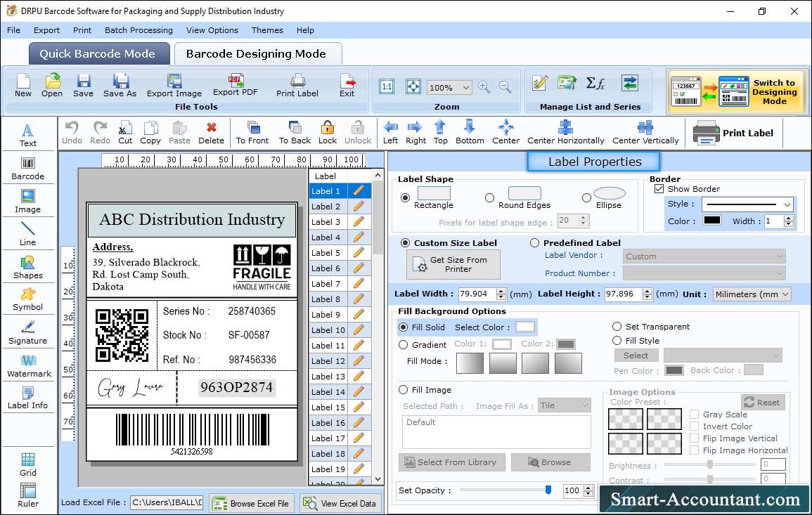Viewport: 812px width, 515px height.
Task: Open the border Style dropdown
Action: pyautogui.click(x=748, y=204)
